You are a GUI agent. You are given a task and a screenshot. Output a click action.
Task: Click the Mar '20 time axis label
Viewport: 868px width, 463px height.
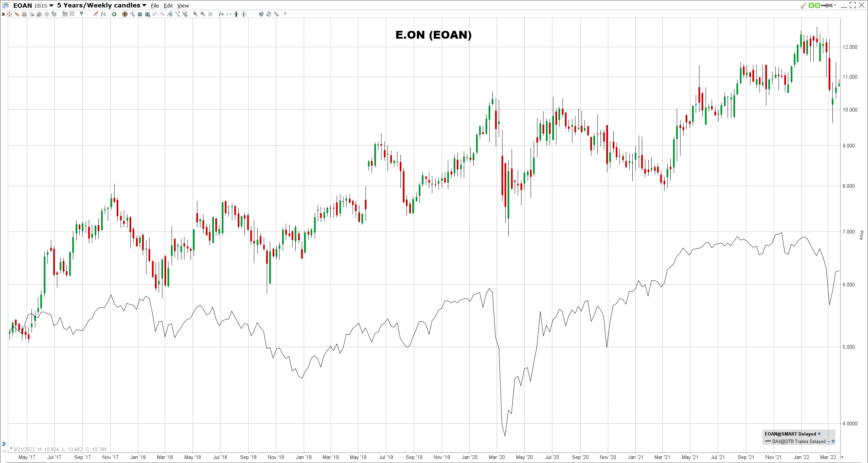497,457
